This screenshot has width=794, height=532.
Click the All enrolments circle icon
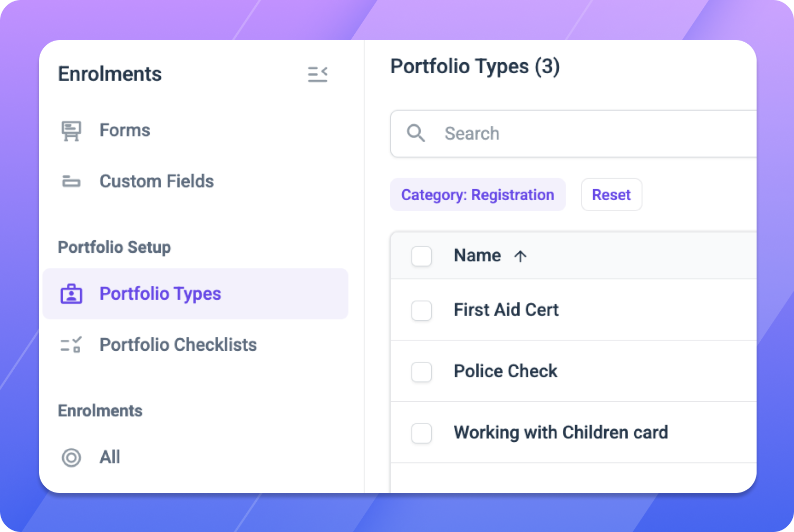(x=71, y=457)
